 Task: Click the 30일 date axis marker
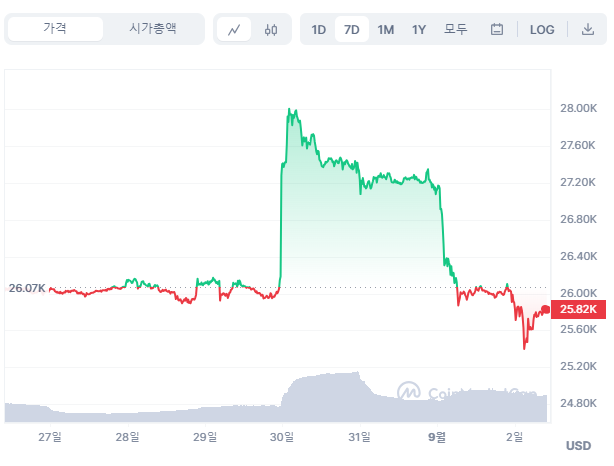pyautogui.click(x=282, y=436)
